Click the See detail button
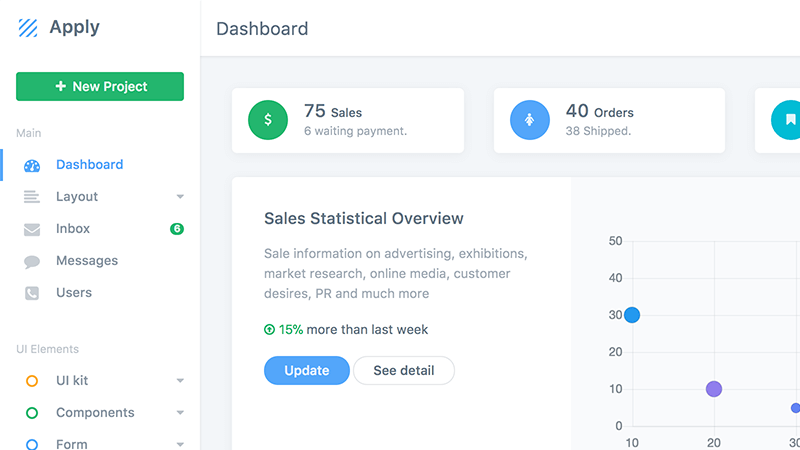800x450 pixels. click(x=404, y=370)
